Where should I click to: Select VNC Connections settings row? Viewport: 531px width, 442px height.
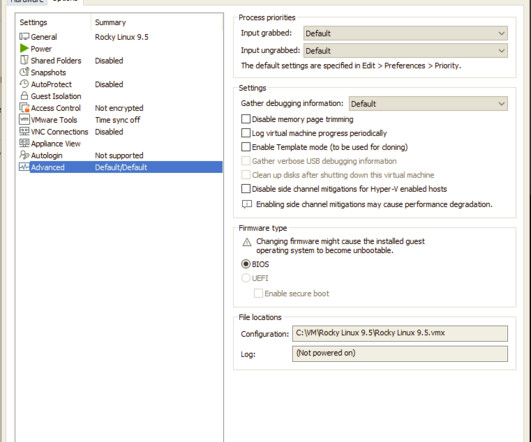point(121,131)
